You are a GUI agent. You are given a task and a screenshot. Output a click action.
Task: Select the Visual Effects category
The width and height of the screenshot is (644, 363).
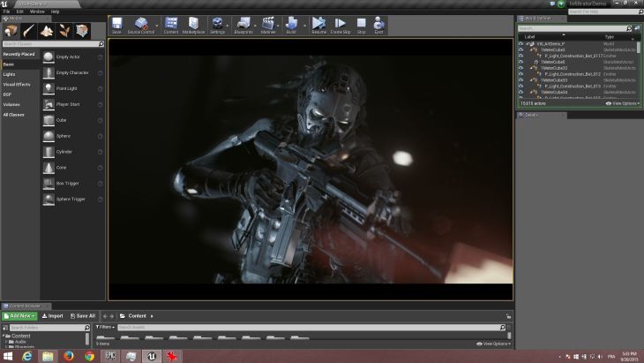point(17,84)
